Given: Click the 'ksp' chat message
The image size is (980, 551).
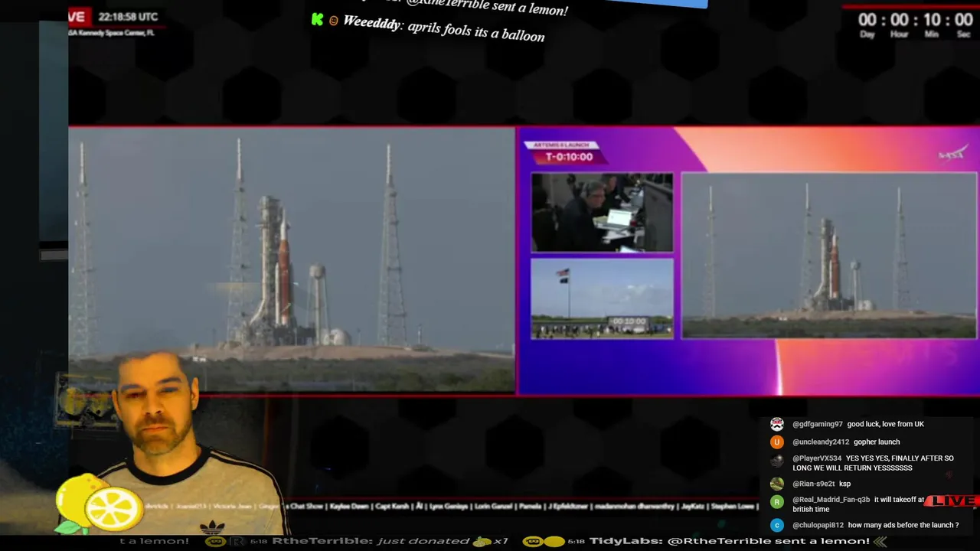Looking at the screenshot, I should (844, 484).
